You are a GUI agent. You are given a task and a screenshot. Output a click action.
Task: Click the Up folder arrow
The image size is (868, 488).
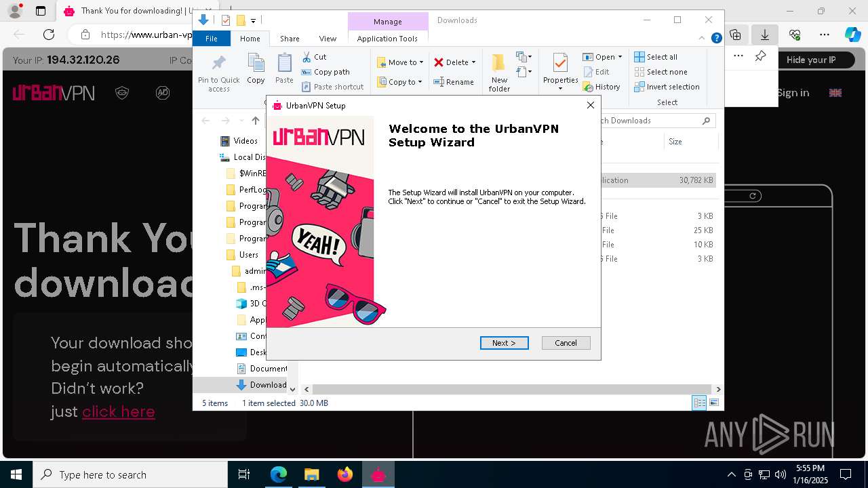pyautogui.click(x=255, y=121)
